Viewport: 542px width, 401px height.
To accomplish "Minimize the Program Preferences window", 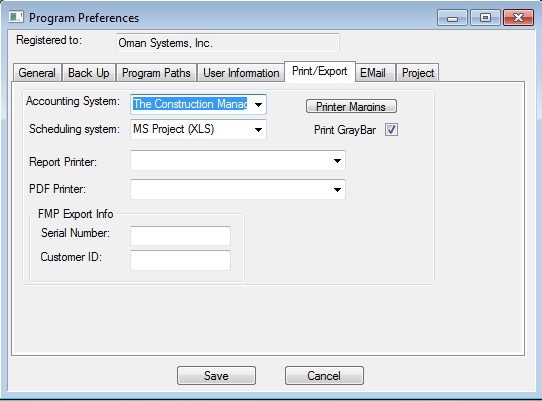I will click(452, 18).
